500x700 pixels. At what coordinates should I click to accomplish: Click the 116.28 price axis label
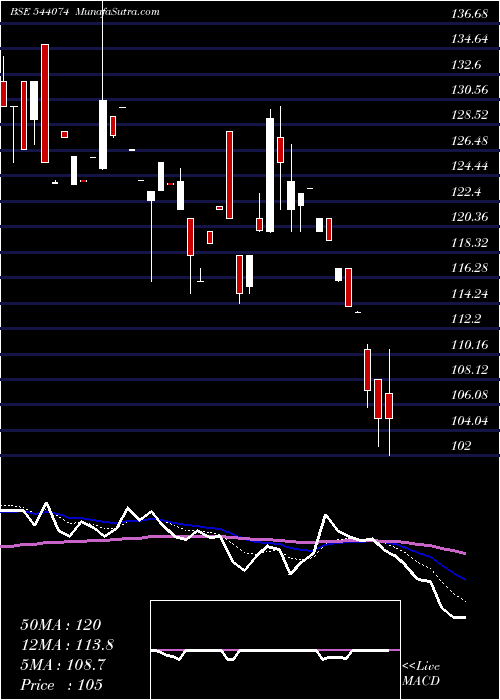pos(469,268)
